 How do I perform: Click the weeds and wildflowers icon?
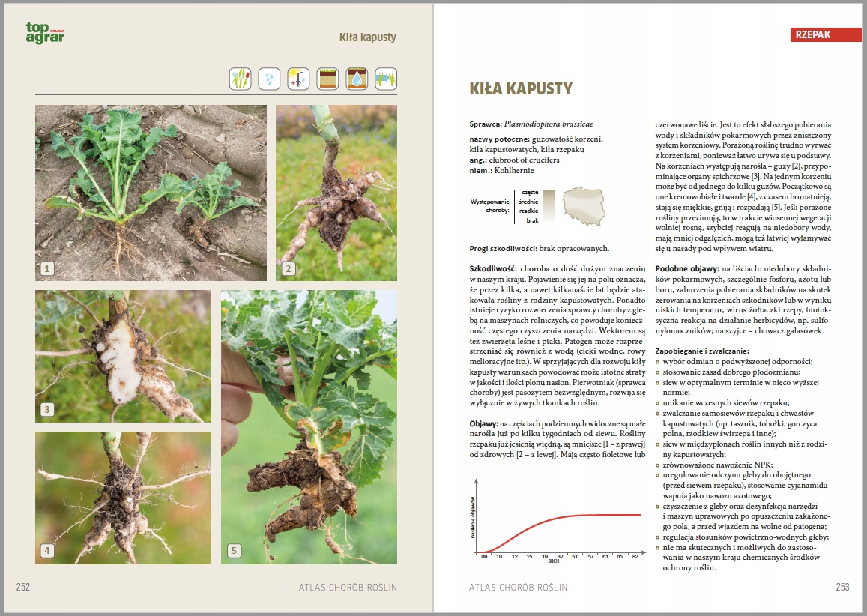point(241,79)
